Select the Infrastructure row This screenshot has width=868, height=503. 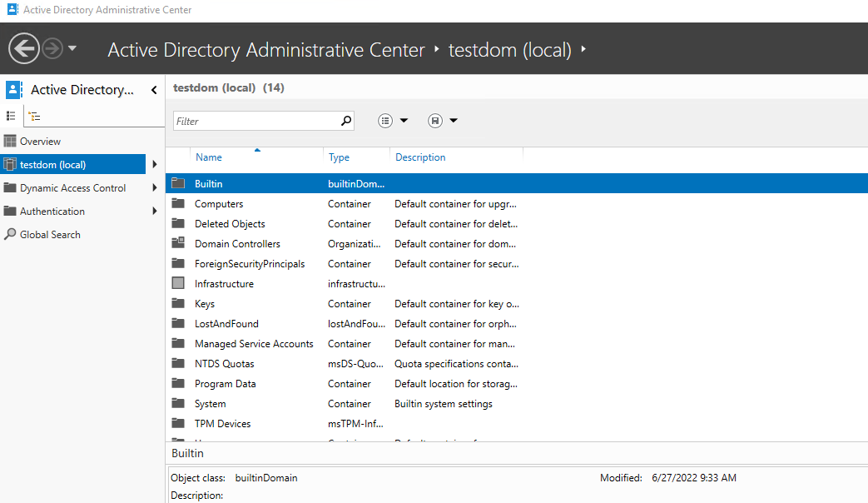point(517,284)
